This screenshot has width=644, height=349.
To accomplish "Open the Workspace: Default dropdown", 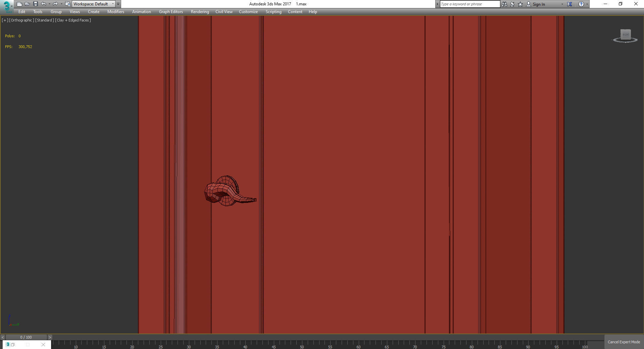I will coord(93,4).
